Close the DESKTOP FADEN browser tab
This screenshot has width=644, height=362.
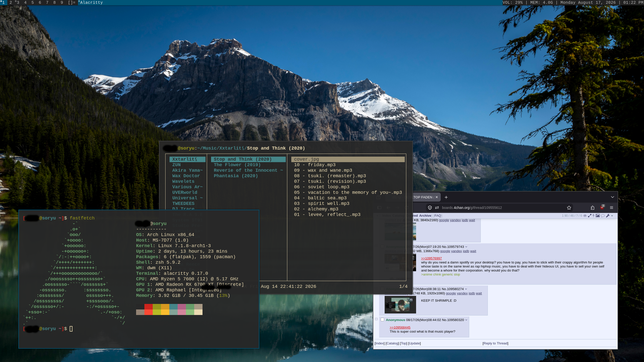(x=437, y=197)
